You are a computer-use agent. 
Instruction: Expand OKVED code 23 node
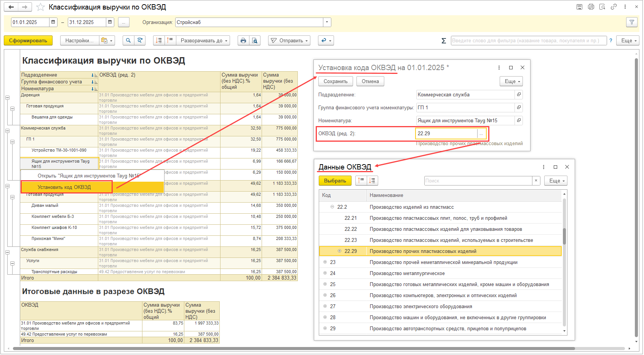click(325, 262)
